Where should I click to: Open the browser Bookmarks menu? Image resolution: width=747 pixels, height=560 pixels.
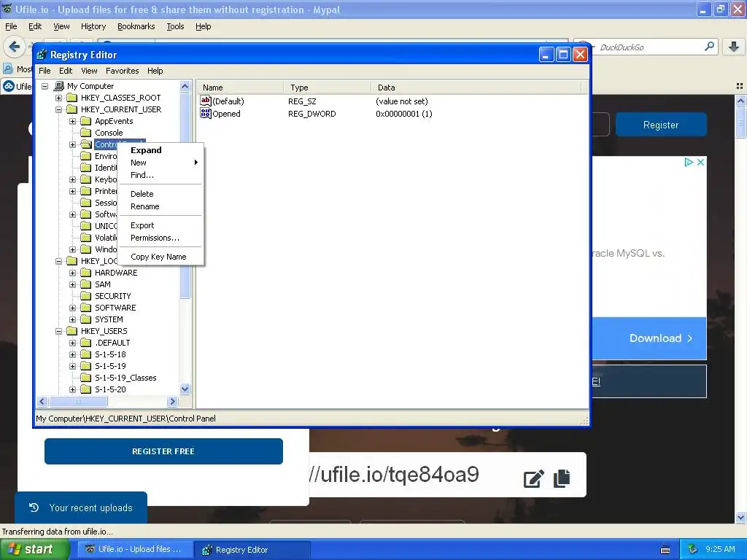(136, 26)
